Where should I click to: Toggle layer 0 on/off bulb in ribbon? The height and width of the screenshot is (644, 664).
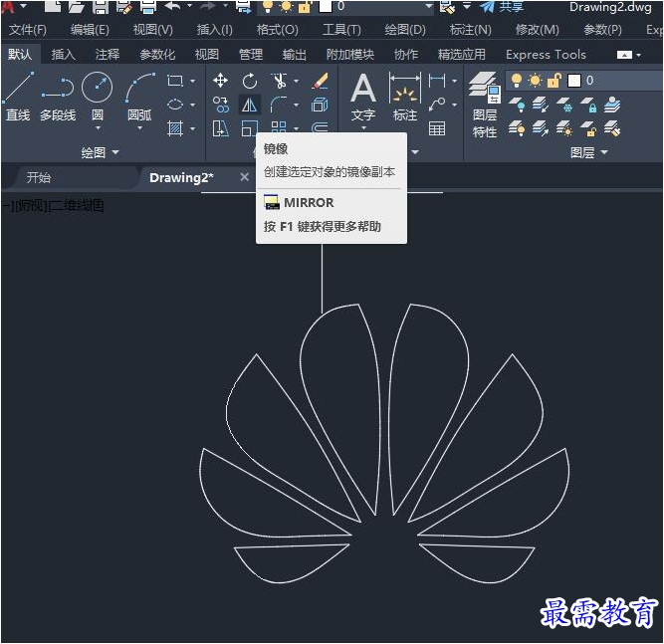[517, 81]
